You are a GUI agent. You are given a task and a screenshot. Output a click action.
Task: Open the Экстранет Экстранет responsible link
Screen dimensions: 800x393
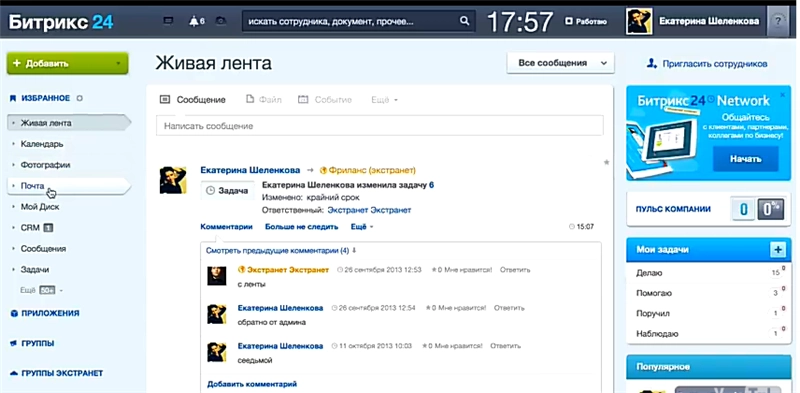tap(369, 210)
